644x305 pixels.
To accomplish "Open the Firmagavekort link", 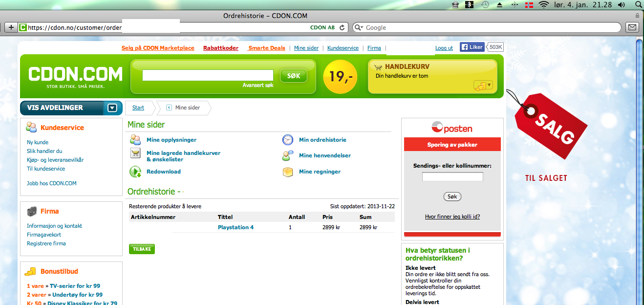I will 44,235.
